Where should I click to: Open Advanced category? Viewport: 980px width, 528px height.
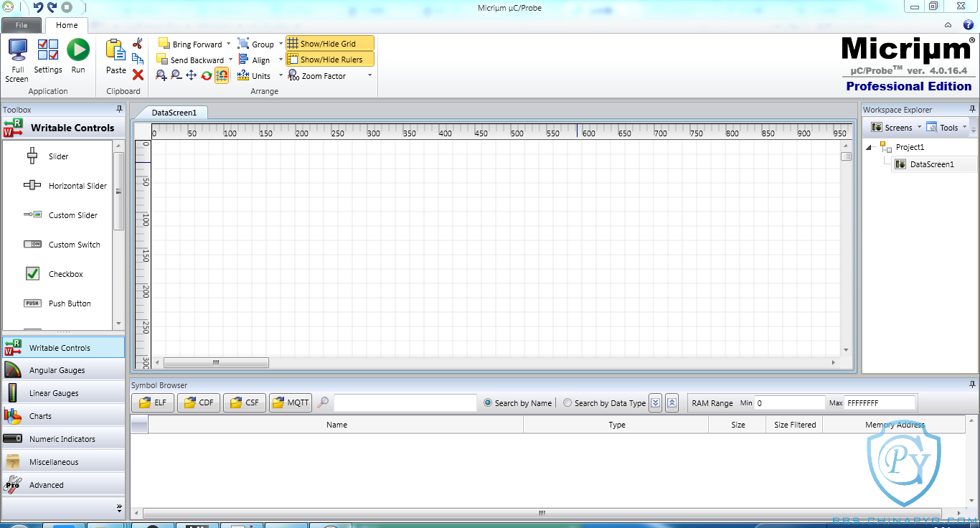[63, 485]
